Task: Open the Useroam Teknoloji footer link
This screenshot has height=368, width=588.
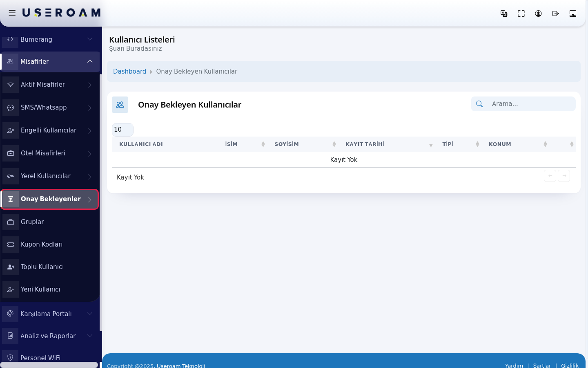Action: click(181, 366)
